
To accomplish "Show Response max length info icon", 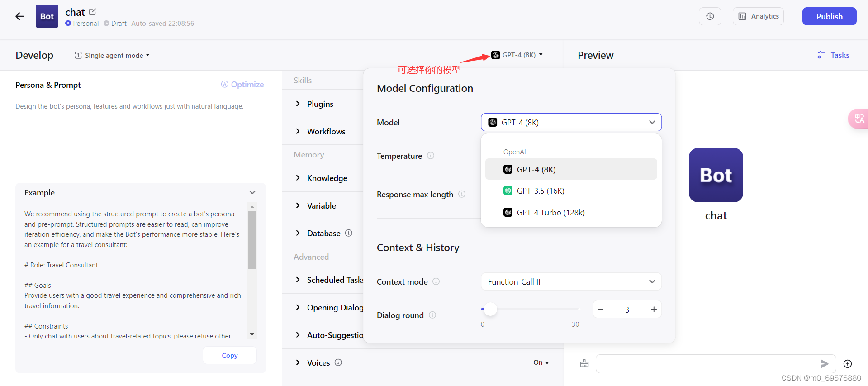I will point(462,194).
